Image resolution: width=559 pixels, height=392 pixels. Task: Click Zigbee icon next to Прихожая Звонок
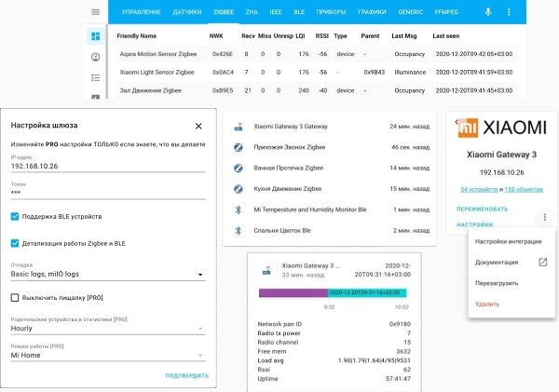pyautogui.click(x=239, y=147)
